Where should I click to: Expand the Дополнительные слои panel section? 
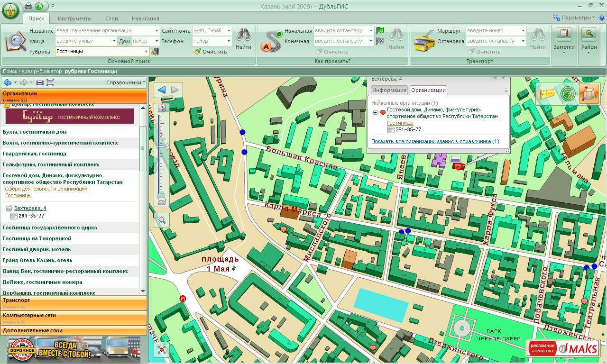74,330
